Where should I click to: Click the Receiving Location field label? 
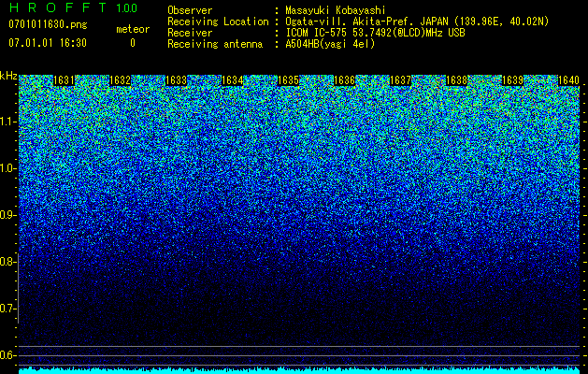218,22
